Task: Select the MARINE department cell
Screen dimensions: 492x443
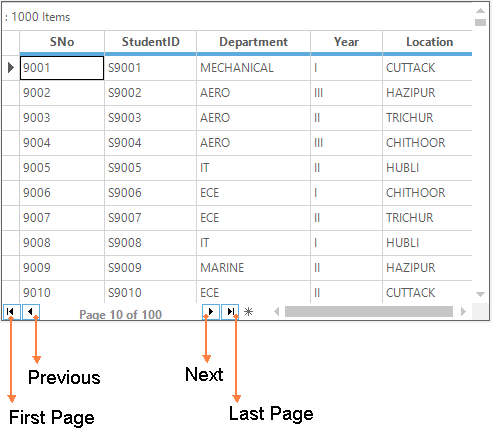Action: click(x=253, y=268)
